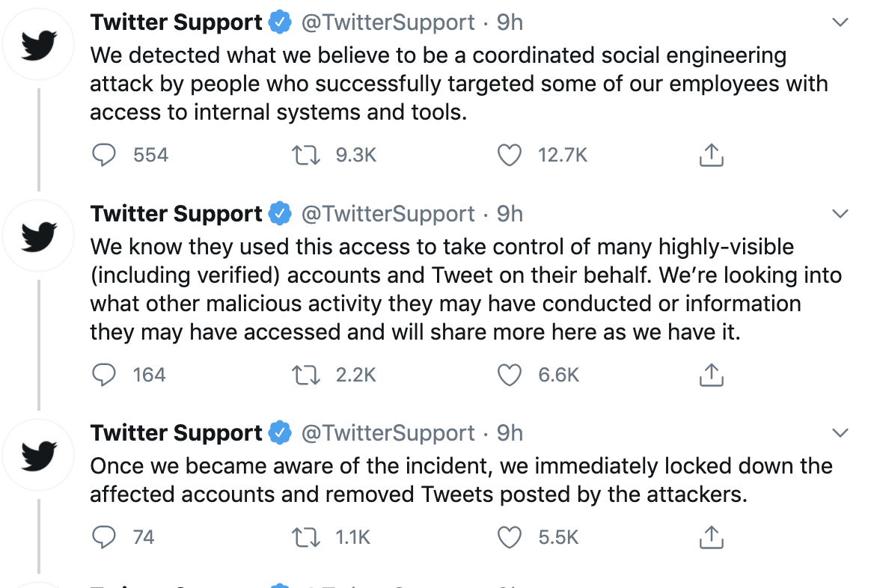The width and height of the screenshot is (874, 588).
Task: Share the first tweet via the share icon
Action: [x=711, y=155]
